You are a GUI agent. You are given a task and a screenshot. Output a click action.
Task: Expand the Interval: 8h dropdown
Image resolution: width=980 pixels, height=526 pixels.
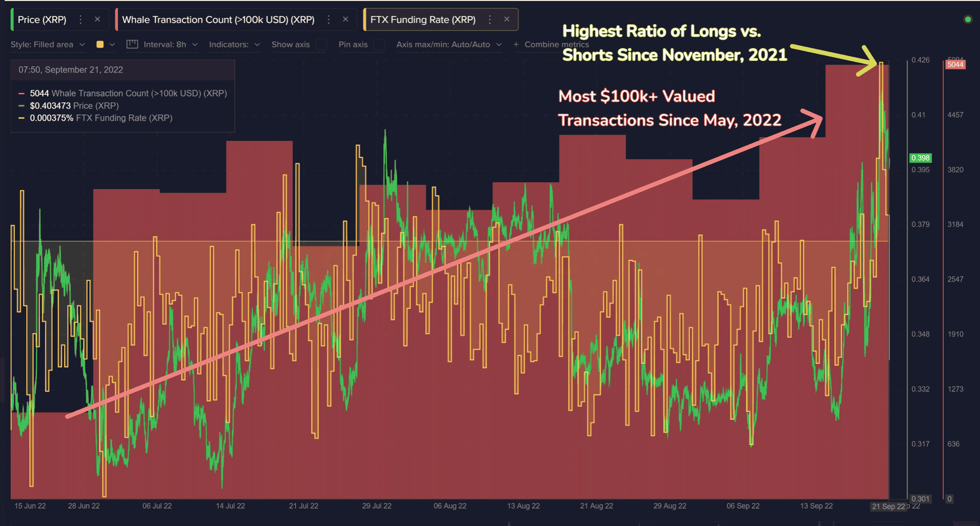[170, 45]
